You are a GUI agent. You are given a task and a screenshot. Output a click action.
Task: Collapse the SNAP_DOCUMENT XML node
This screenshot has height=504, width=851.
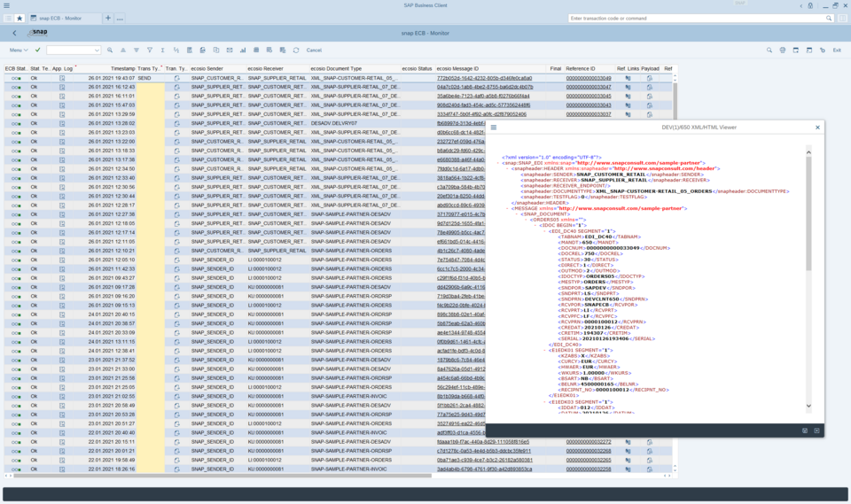click(x=517, y=214)
